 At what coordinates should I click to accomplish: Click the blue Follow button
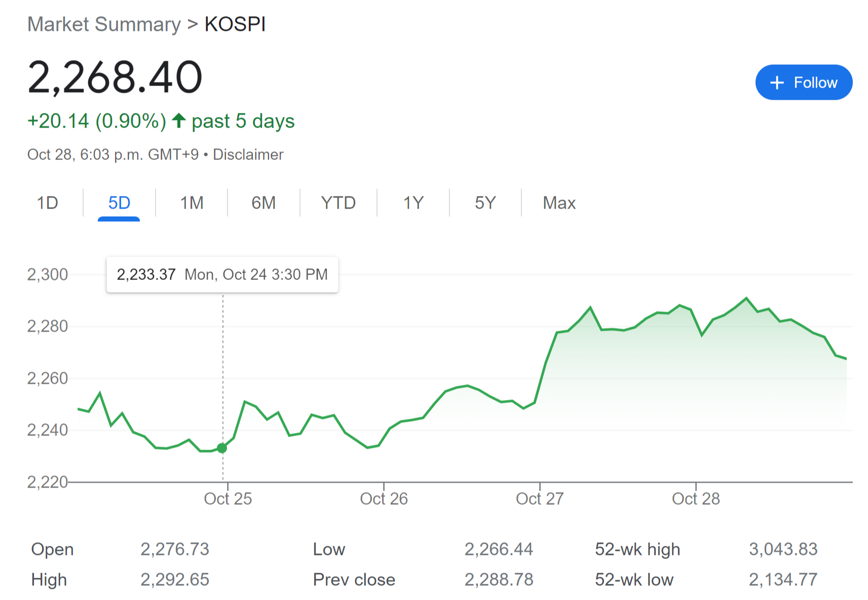(804, 83)
